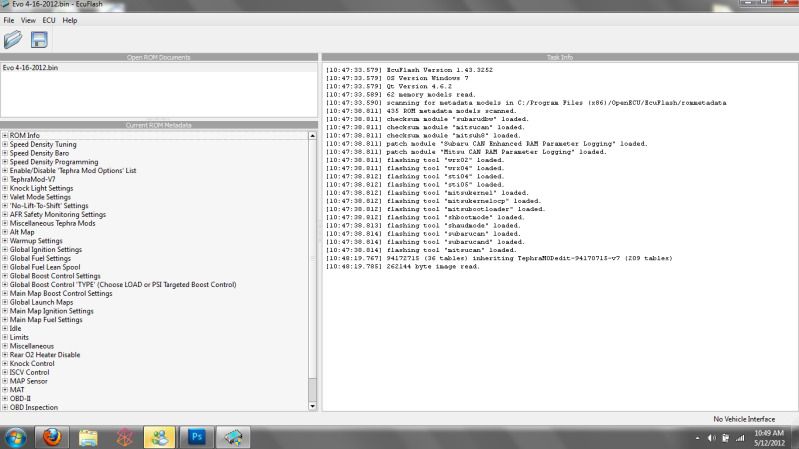Launch Firefox from the taskbar
The width and height of the screenshot is (799, 449).
click(52, 437)
